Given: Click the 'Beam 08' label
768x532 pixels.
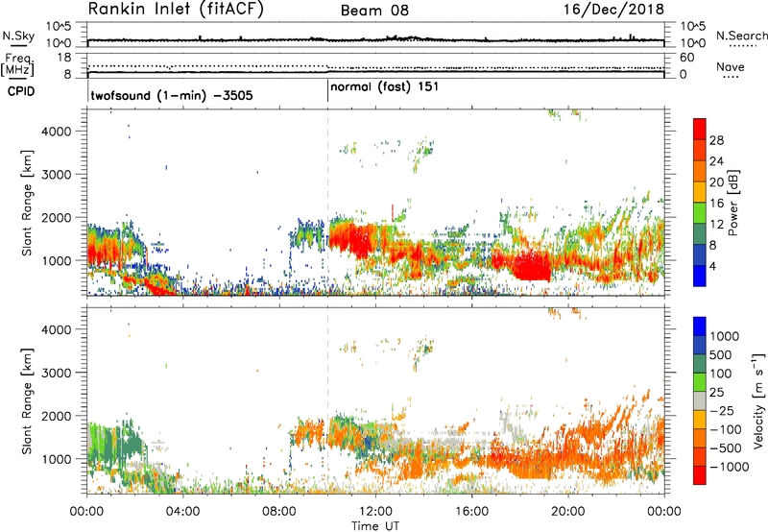Looking at the screenshot, I should tap(374, 11).
